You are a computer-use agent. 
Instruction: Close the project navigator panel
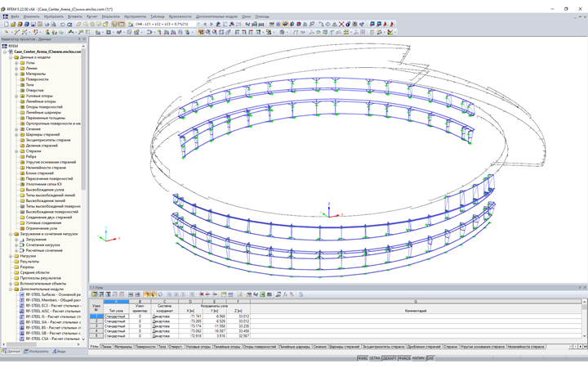click(x=84, y=39)
